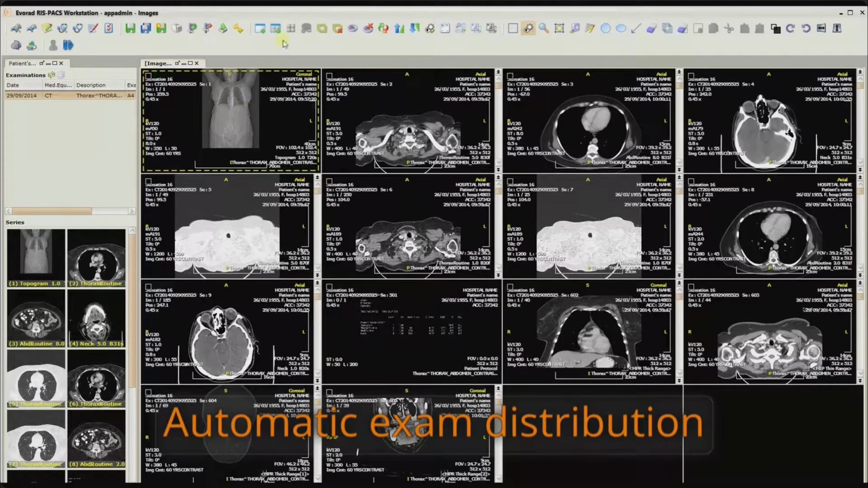
Task: Activate the window/level brightness tool
Action: 528,28
